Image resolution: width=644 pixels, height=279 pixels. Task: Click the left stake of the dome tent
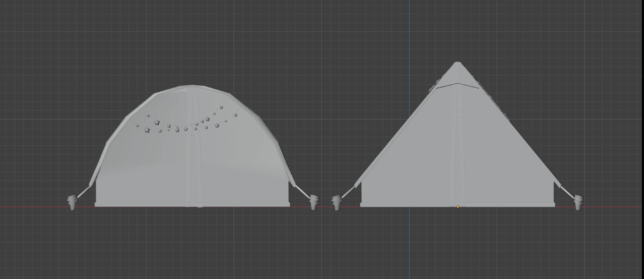click(72, 202)
